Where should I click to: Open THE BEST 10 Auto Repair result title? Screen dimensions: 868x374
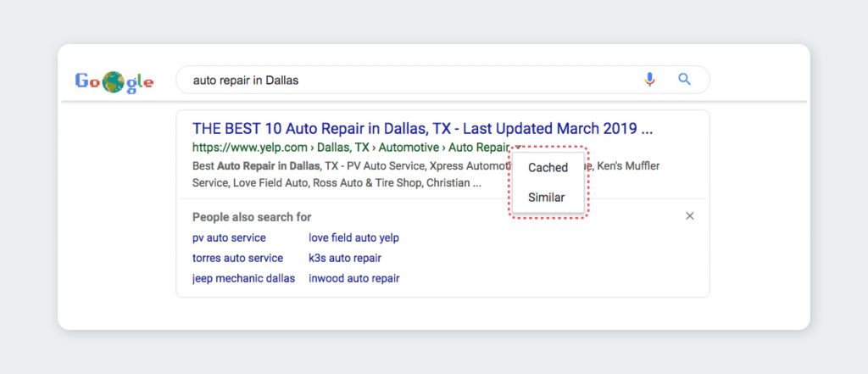pyautogui.click(x=422, y=129)
